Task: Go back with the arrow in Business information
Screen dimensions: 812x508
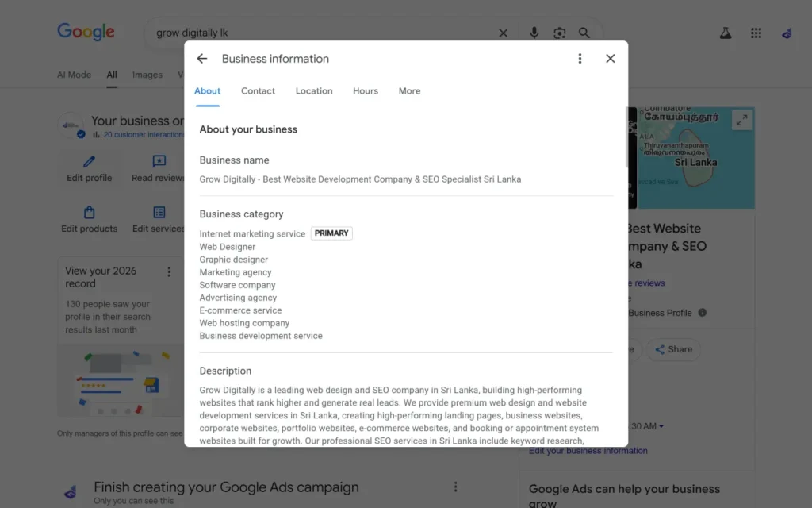Action: 202,59
